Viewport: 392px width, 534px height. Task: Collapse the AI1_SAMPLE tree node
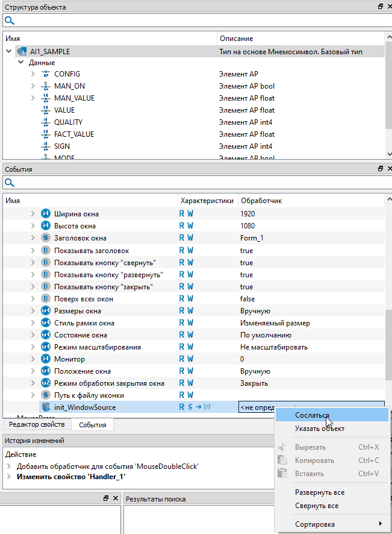point(8,52)
